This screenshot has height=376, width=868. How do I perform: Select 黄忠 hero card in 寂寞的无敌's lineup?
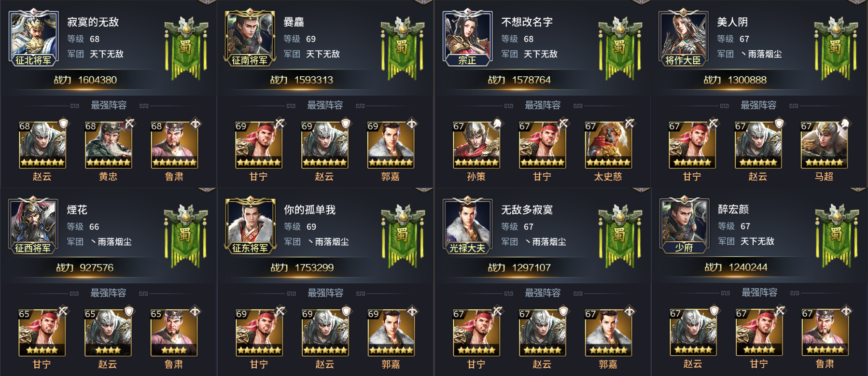pos(108,145)
